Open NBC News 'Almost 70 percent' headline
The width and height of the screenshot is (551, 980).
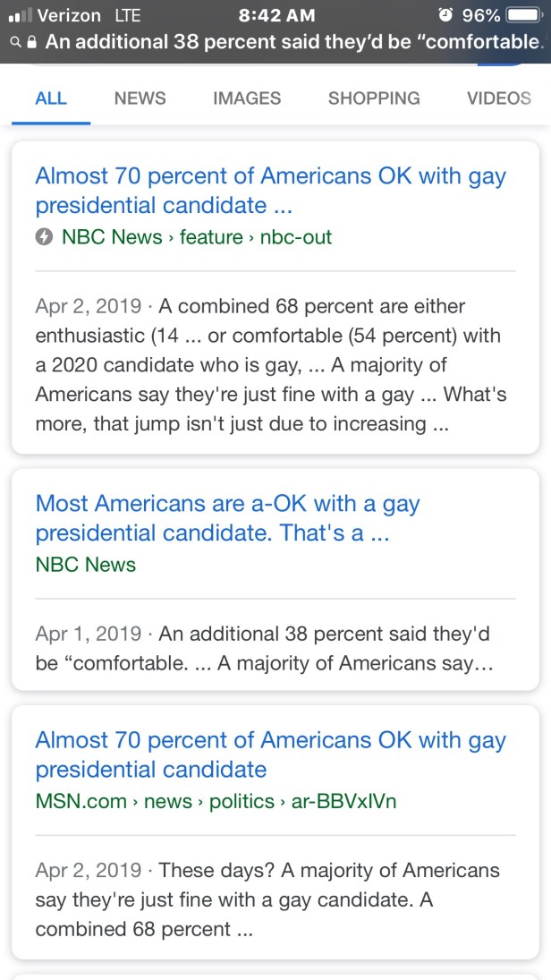(270, 190)
